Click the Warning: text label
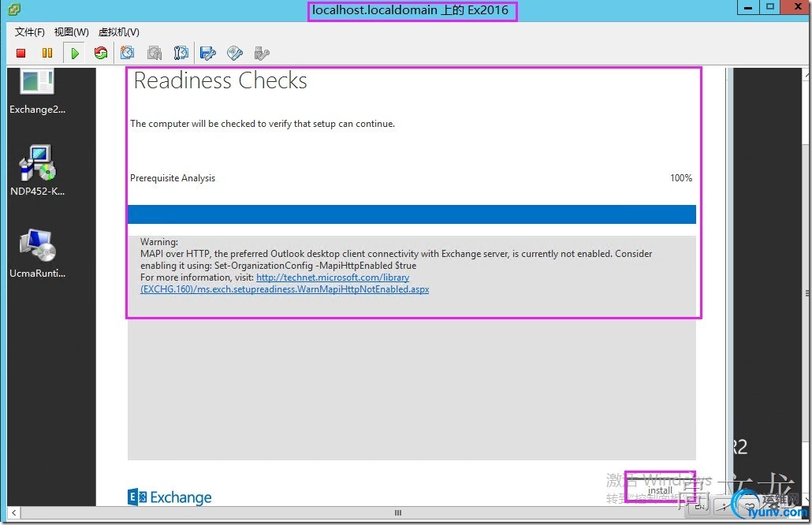Image resolution: width=812 pixels, height=525 pixels. point(159,242)
